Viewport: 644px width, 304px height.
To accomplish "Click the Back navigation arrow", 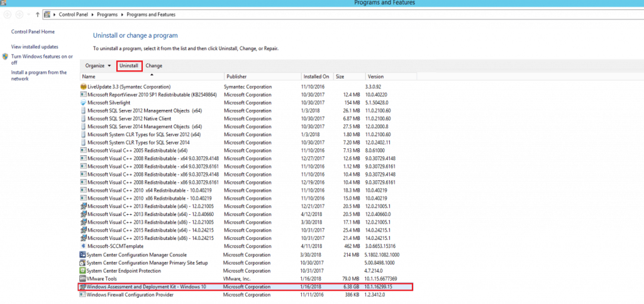I will coord(7,14).
